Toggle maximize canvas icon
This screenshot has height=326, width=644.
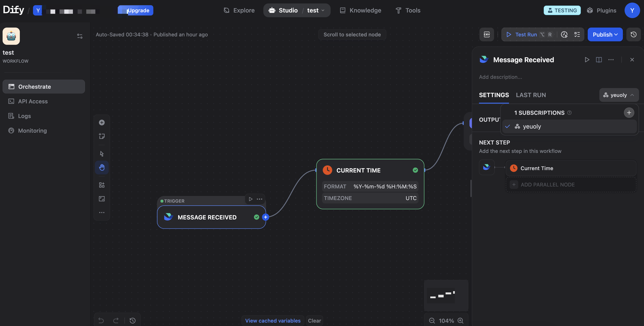[102, 199]
